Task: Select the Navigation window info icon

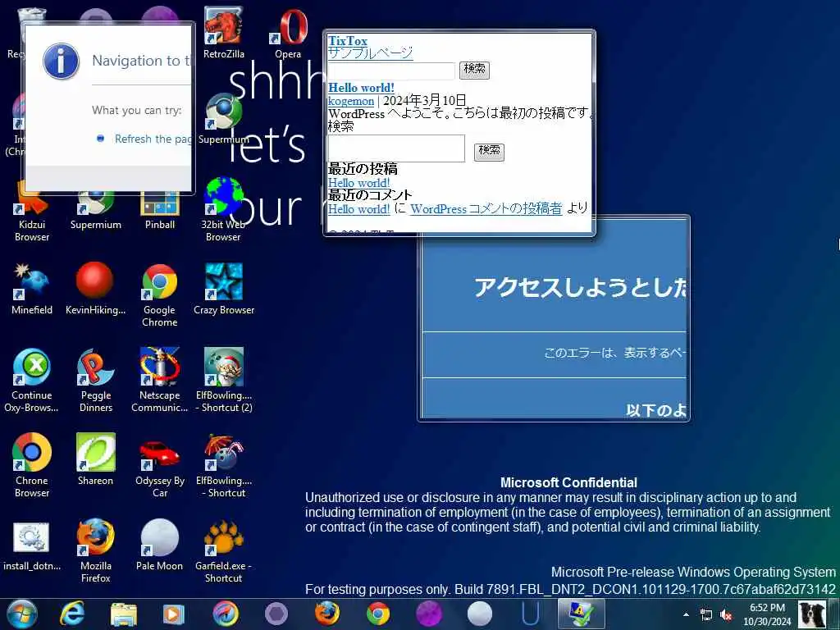Action: tap(61, 61)
